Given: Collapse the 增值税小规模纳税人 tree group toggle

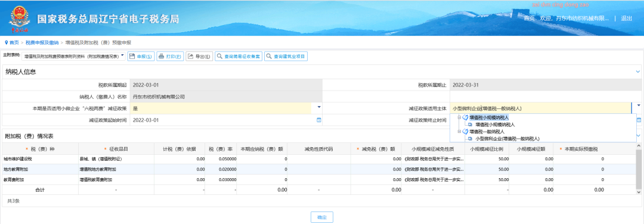Looking at the screenshot, I should (x=460, y=117).
